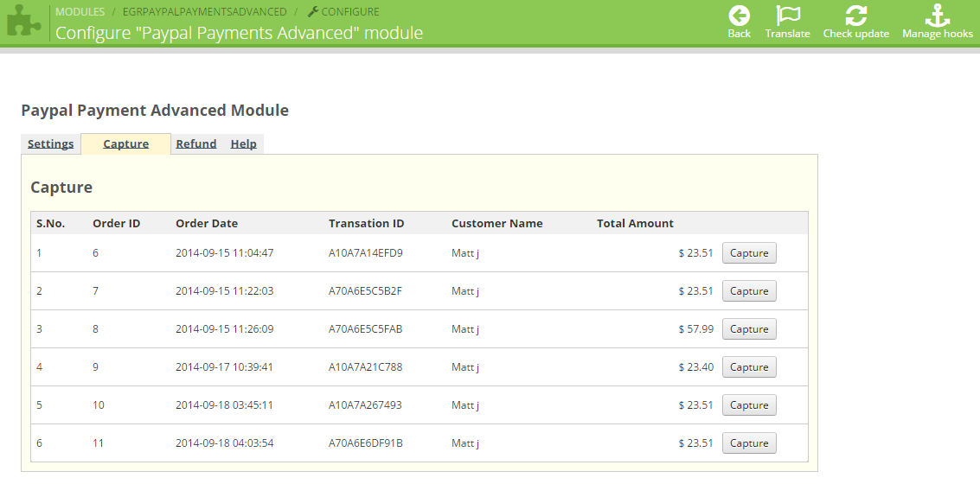Select transaction ID A70A6E6DF91B
The width and height of the screenshot is (980, 484).
pyautogui.click(x=366, y=443)
